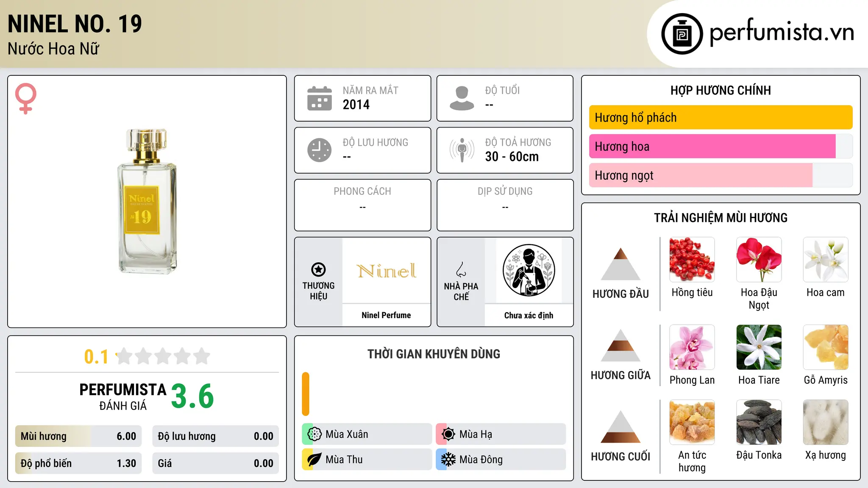Open the Xạ hương note image
This screenshot has height=488, width=868.
click(826, 422)
